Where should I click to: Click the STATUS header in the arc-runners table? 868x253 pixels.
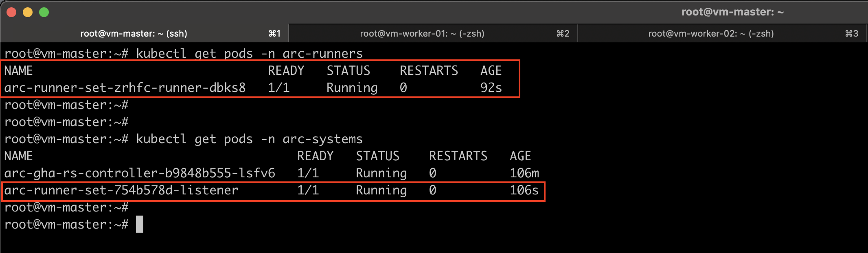click(349, 71)
